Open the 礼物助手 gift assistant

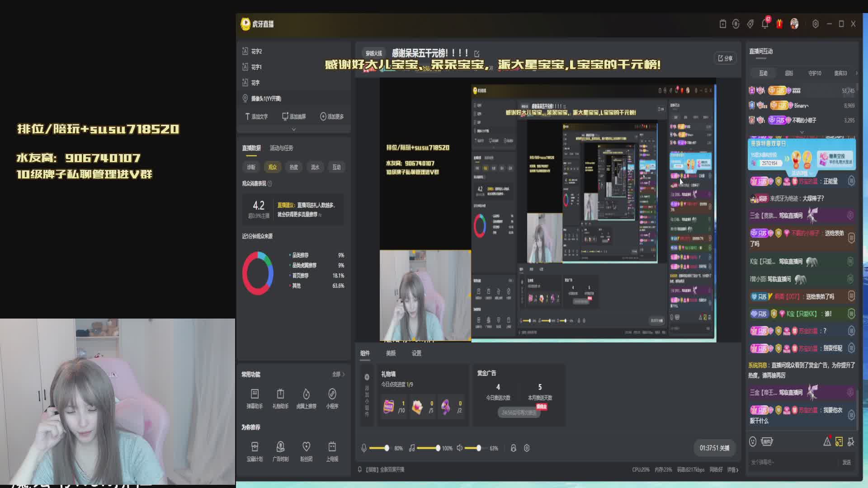(x=280, y=399)
